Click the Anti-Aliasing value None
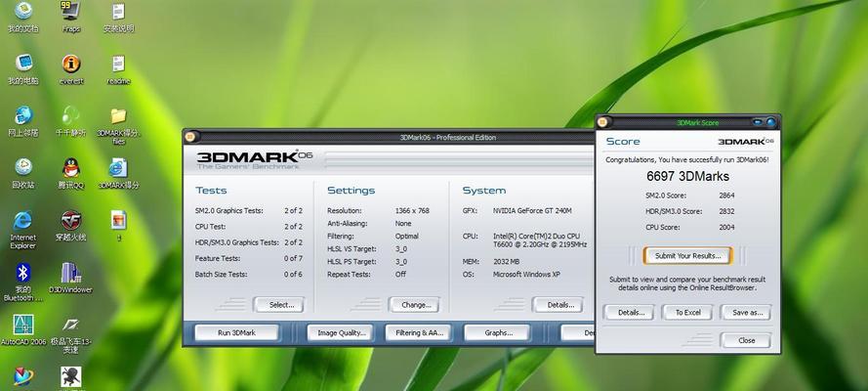868x391 pixels. click(x=403, y=223)
